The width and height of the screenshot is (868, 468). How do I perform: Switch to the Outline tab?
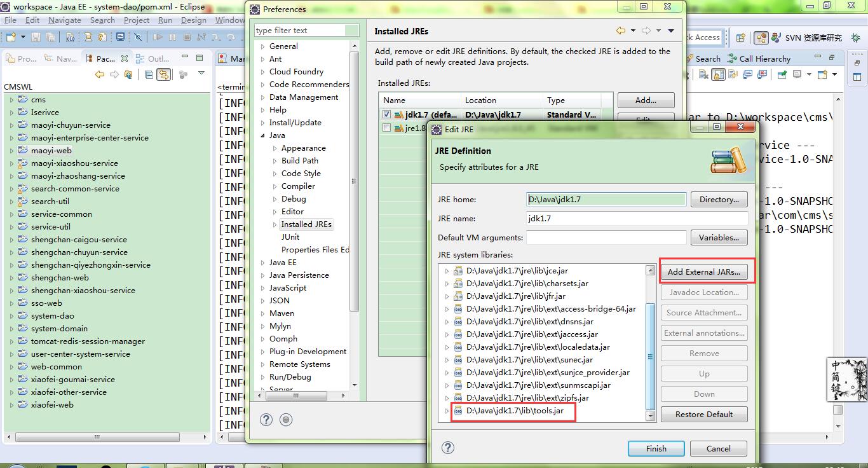[153, 59]
